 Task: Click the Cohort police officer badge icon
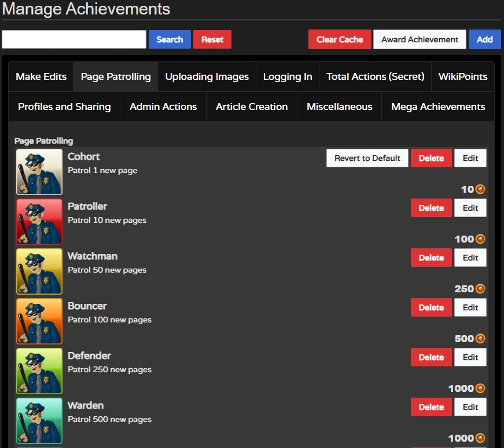[x=39, y=171]
